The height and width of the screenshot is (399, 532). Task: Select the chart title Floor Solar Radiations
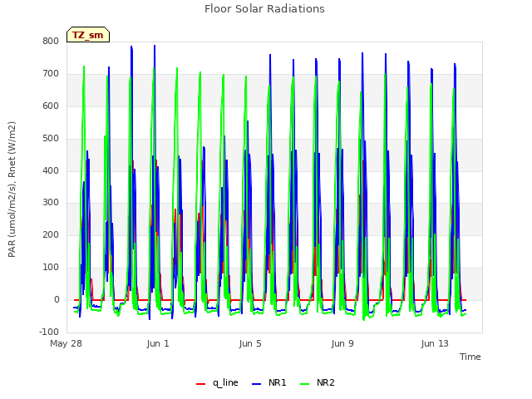point(264,9)
